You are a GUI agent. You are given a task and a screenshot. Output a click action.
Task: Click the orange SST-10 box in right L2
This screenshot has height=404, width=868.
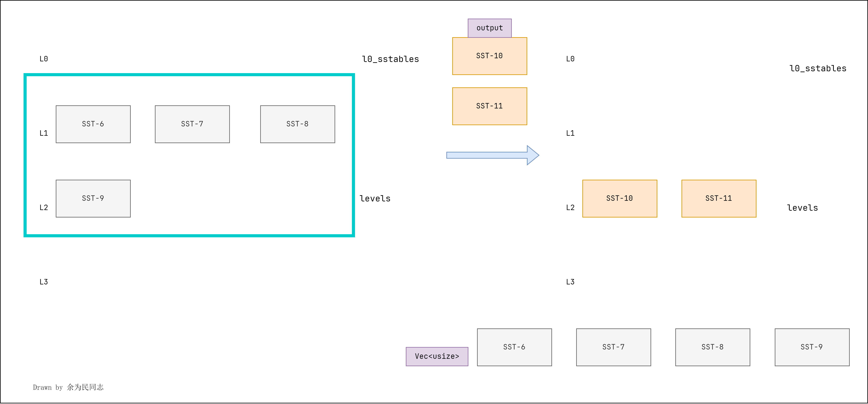click(x=620, y=198)
